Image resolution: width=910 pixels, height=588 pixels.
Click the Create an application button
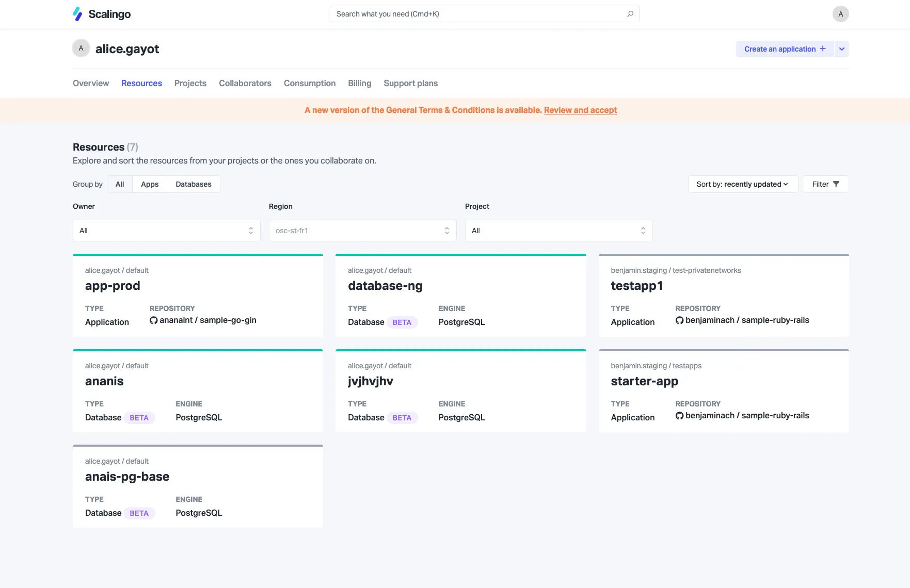[779, 48]
